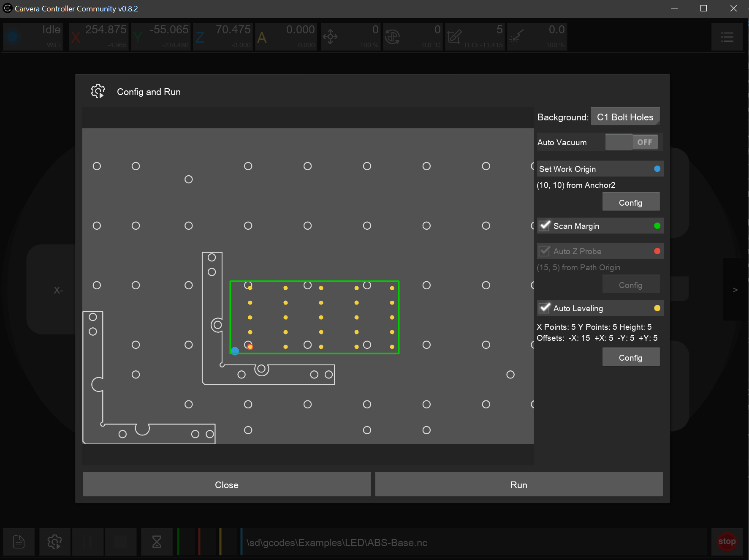Open the Background C1 Bolt Holes dropdown
749x560 pixels.
[625, 117]
